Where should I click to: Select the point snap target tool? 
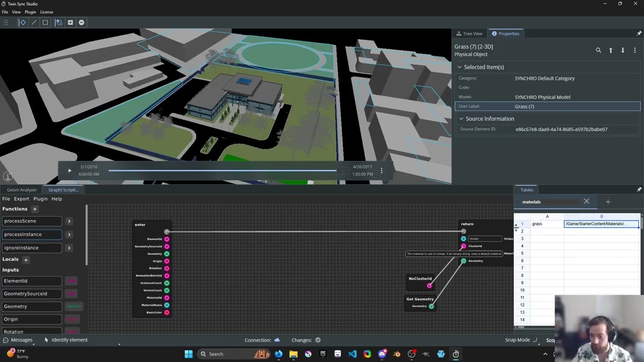[23, 22]
